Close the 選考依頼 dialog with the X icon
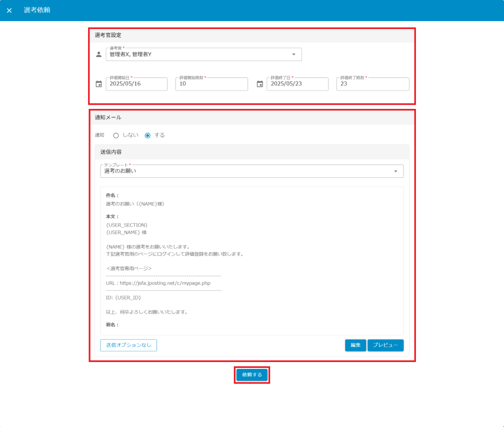This screenshot has width=504, height=427. (9, 10)
